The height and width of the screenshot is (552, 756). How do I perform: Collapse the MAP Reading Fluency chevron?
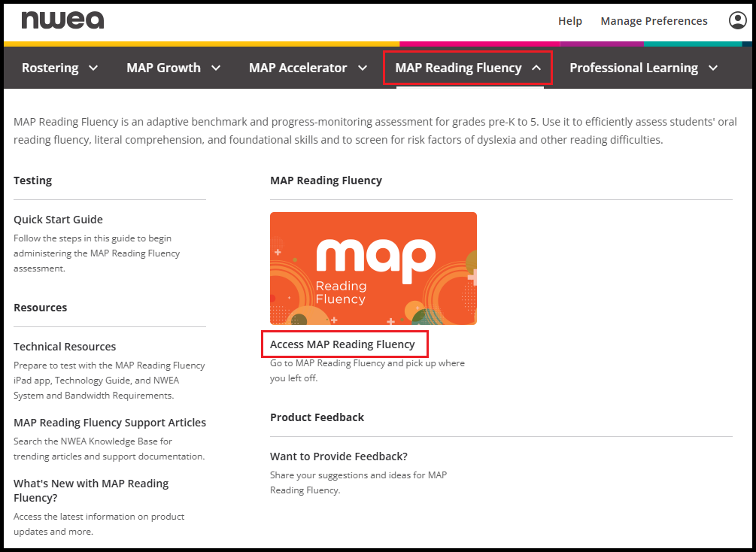point(536,68)
